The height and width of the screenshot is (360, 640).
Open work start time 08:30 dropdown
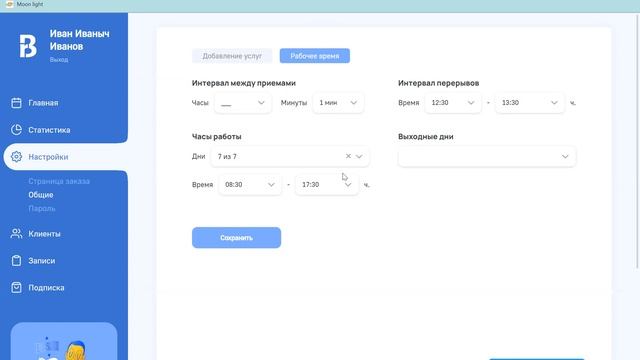pyautogui.click(x=250, y=184)
